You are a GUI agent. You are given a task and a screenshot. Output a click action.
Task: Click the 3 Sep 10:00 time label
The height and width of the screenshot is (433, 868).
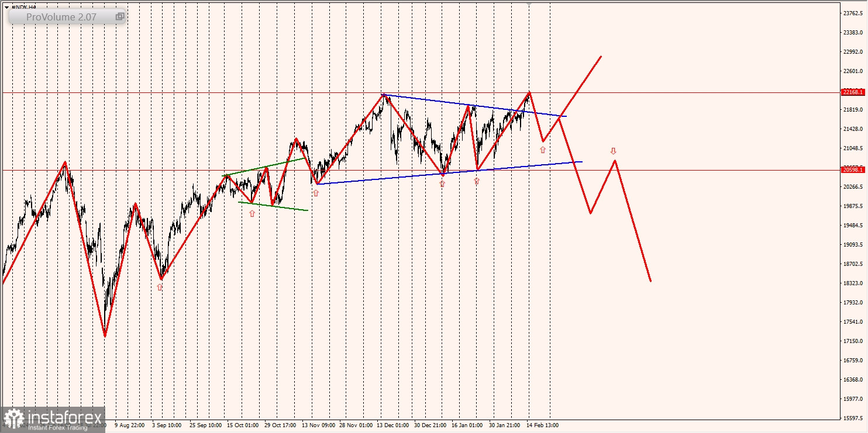tap(167, 425)
